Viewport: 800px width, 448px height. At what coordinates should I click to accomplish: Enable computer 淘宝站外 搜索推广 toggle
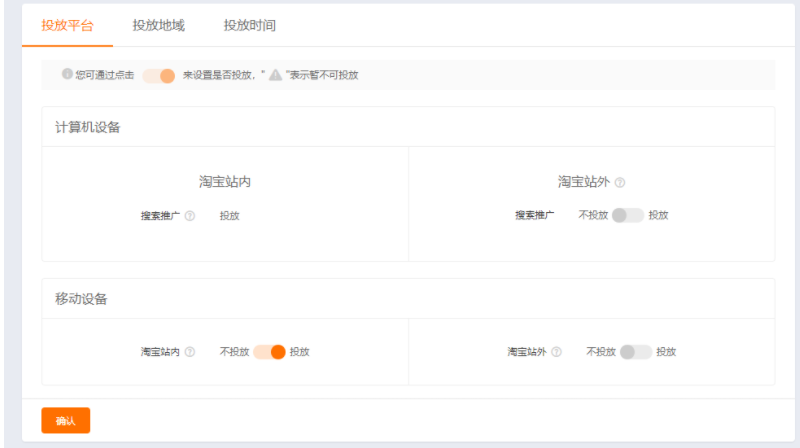(x=628, y=215)
